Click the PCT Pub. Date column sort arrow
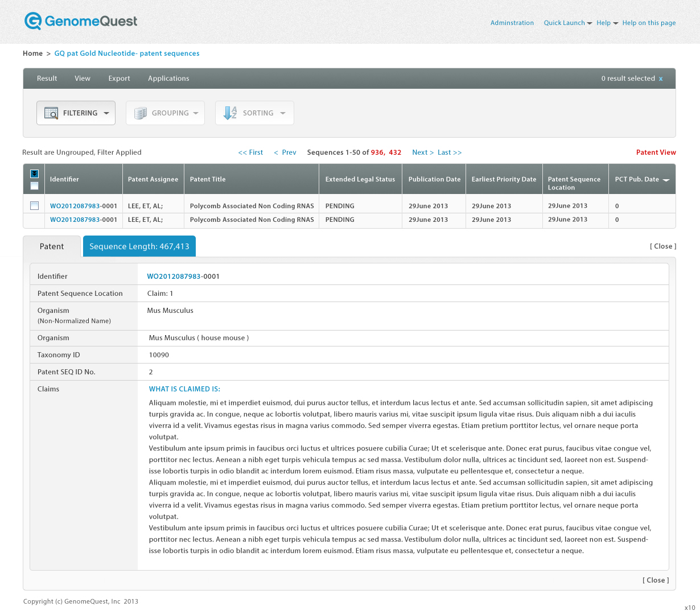This screenshot has width=700, height=615. point(666,180)
